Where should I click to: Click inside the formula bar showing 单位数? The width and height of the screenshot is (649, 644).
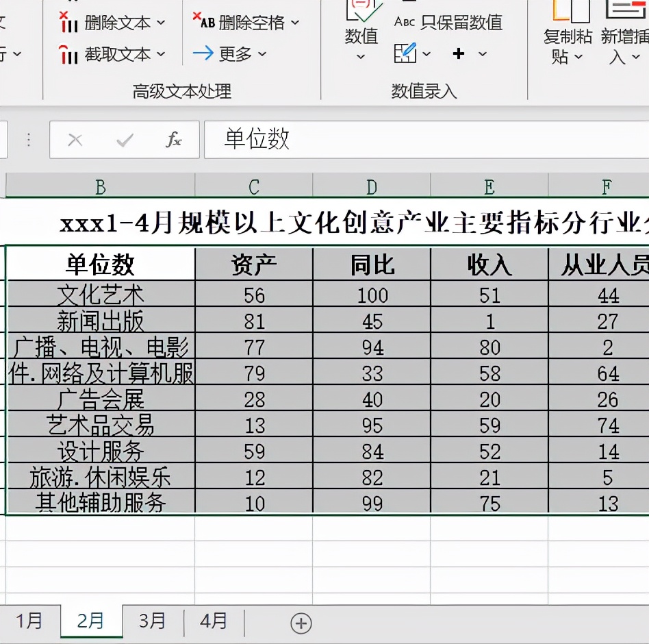pos(342,139)
